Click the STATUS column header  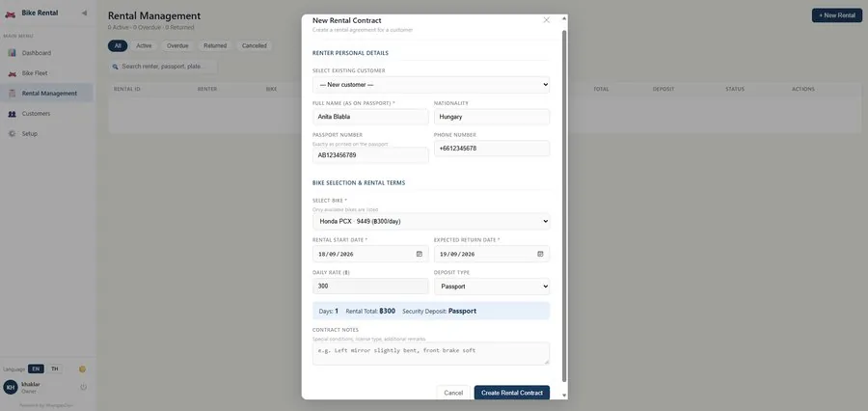pos(735,89)
